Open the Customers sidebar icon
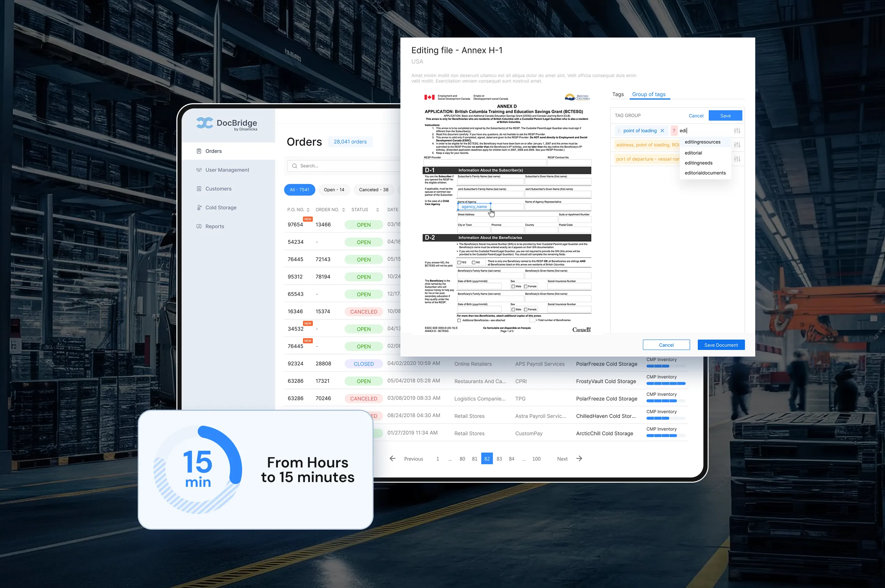885x588 pixels. coord(199,189)
